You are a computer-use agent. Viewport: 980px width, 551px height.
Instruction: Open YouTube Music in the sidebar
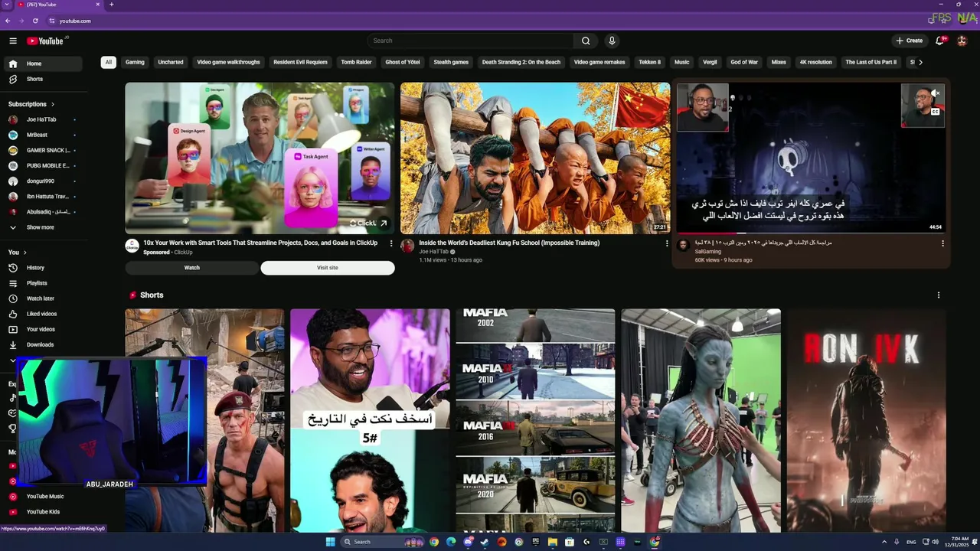(x=44, y=497)
